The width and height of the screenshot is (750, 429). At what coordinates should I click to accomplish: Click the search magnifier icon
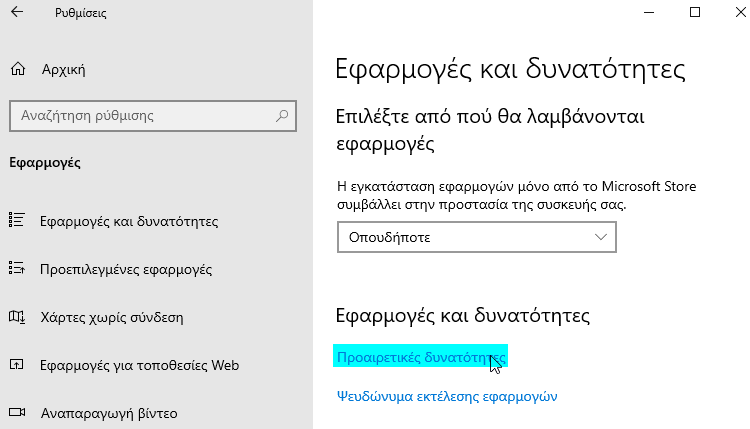pos(282,116)
